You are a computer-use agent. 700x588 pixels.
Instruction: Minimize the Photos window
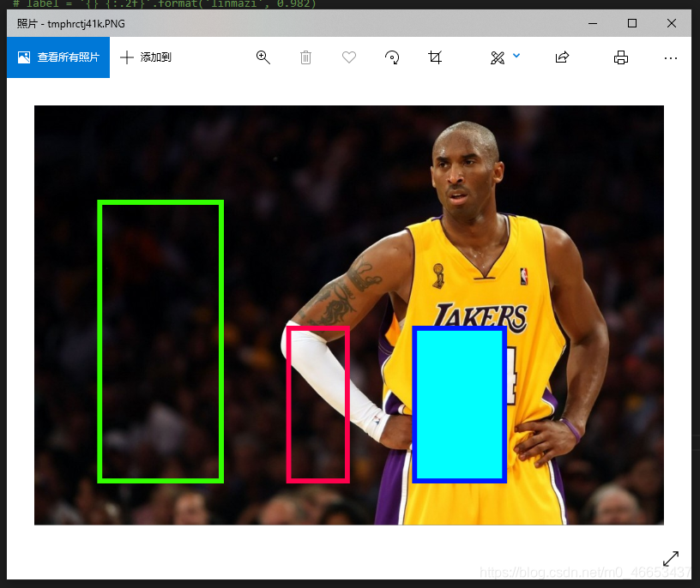coord(593,23)
